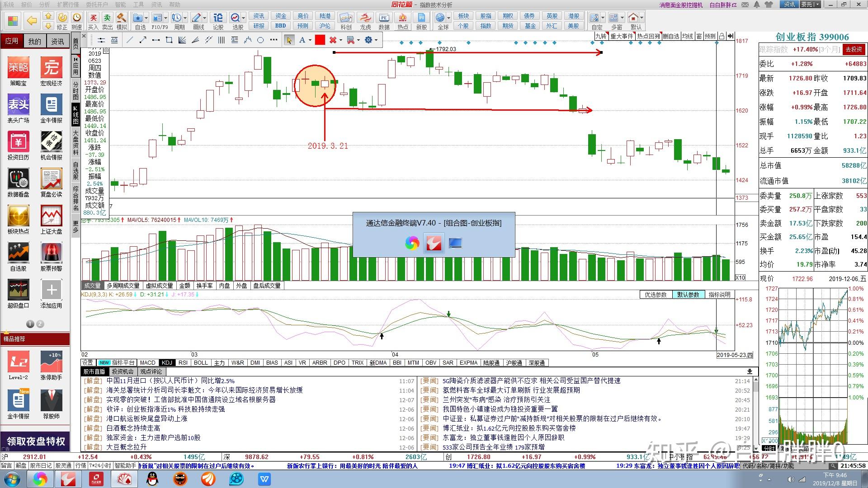Open the 分析 menu

click(45, 5)
